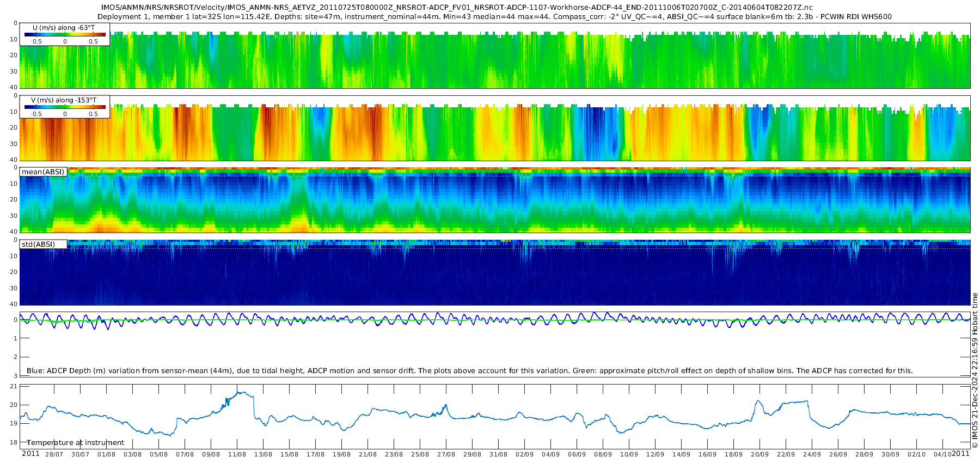Image resolution: width=980 pixels, height=463 pixels.
Task: Click the '04/09' date tick label
Action: [x=550, y=454]
